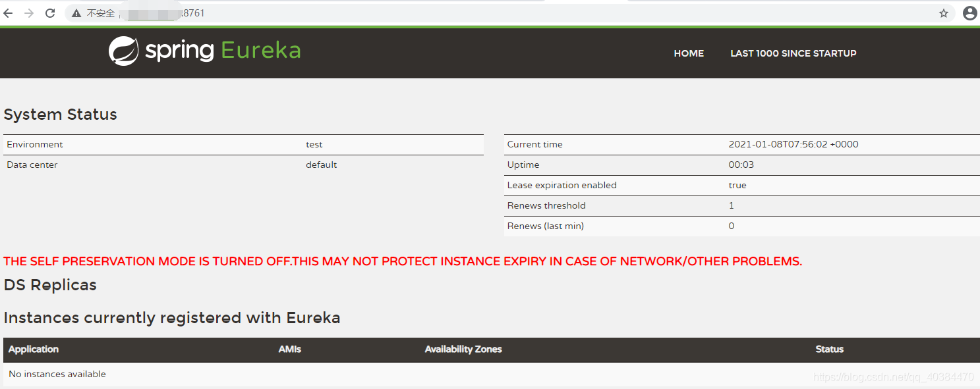Click the Instances currently registered heading
Viewport: 980px width, 389px height.
point(172,318)
